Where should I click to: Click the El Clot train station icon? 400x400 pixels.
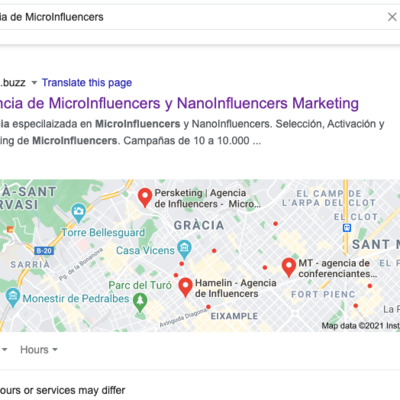(x=347, y=228)
